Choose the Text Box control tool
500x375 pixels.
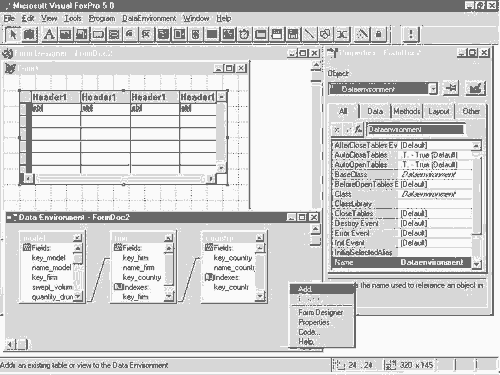point(65,34)
